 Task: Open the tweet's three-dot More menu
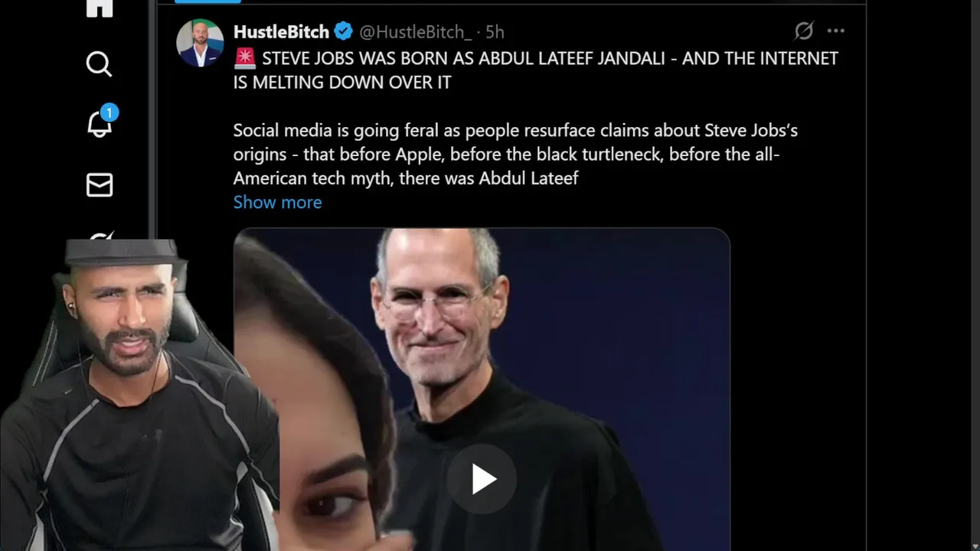click(836, 31)
